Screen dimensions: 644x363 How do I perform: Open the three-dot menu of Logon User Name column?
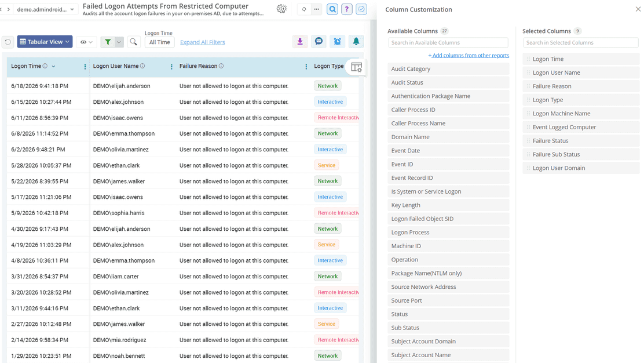(171, 67)
